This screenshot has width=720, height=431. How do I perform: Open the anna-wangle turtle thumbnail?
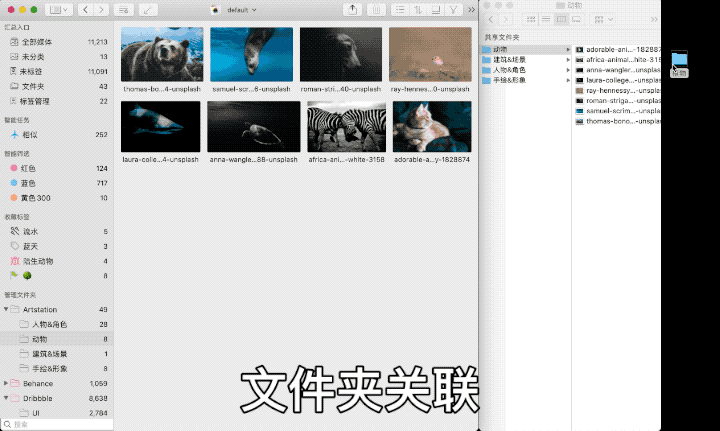[x=253, y=127]
